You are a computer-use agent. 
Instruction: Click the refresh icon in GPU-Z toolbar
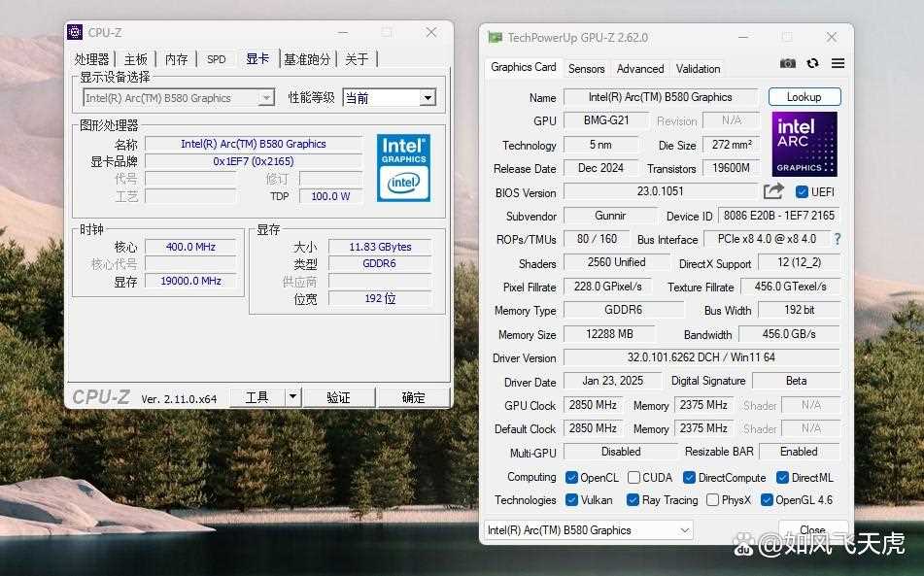pyautogui.click(x=812, y=61)
